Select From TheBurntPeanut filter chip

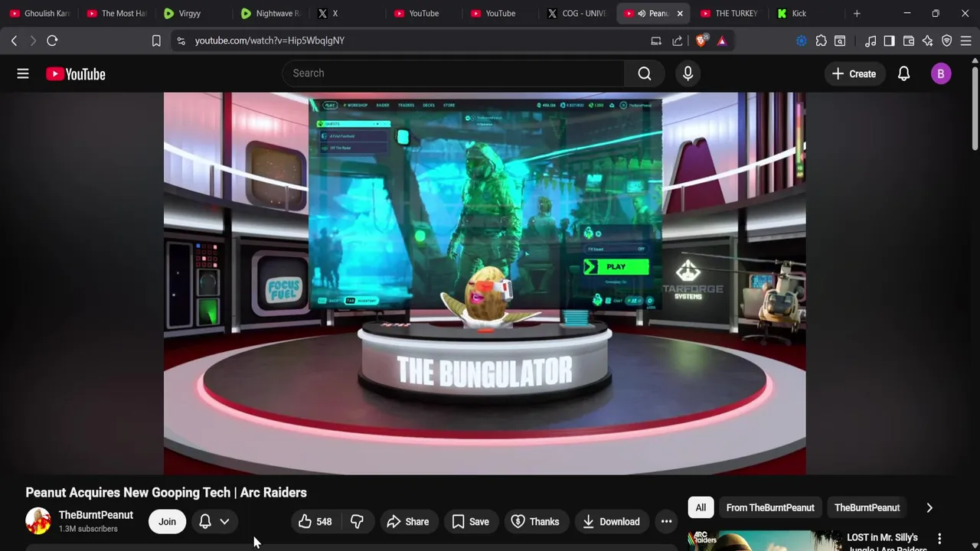pyautogui.click(x=770, y=507)
